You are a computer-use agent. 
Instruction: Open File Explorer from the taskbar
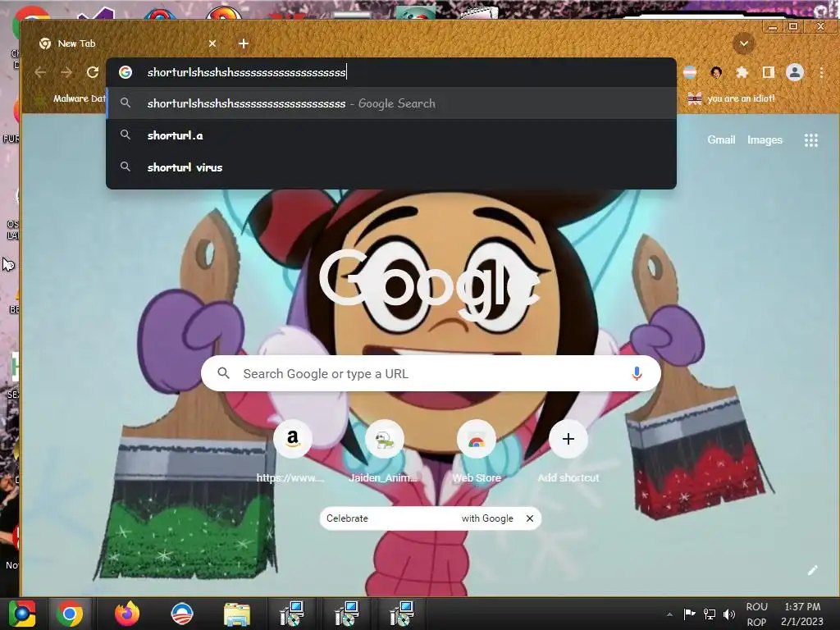[x=237, y=614]
